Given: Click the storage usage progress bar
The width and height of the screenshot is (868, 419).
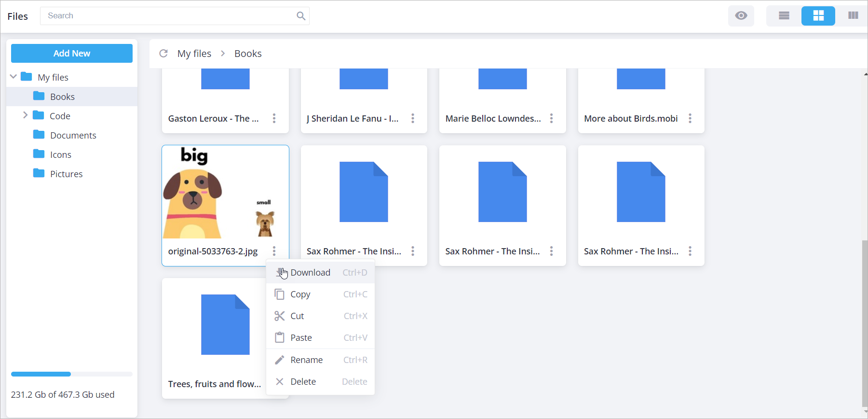Looking at the screenshot, I should coord(72,374).
